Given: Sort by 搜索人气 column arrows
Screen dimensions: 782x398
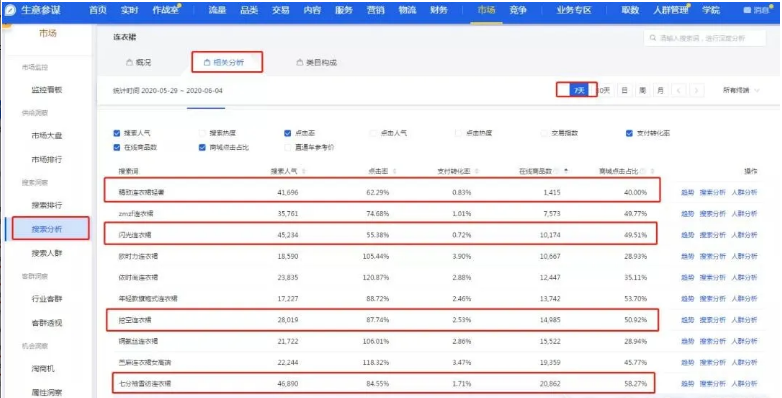Looking at the screenshot, I should [x=304, y=171].
